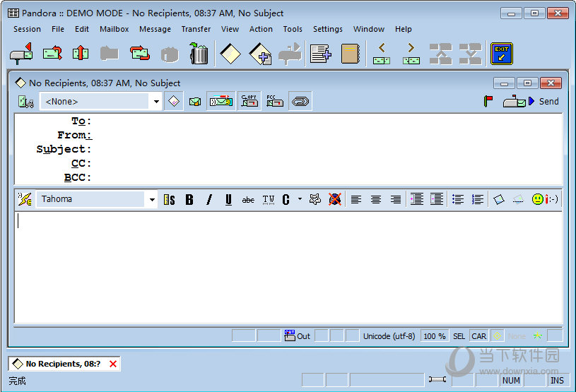The image size is (576, 392).
Task: Toggle strikethrough abc formatting
Action: (x=248, y=200)
